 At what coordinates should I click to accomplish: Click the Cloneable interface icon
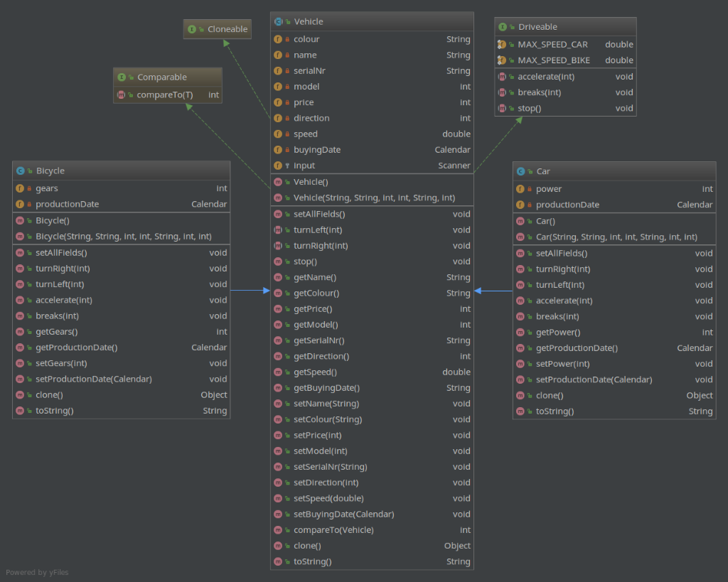[x=192, y=29]
